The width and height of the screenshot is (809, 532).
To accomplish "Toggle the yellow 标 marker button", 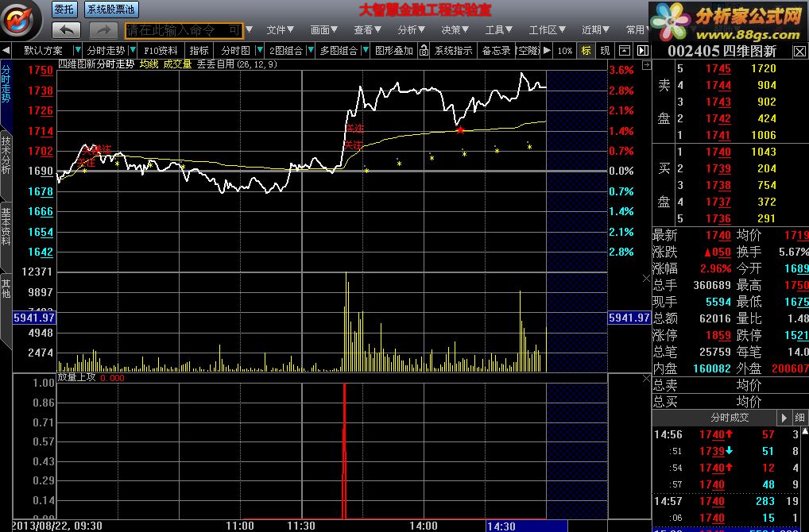I will [586, 51].
